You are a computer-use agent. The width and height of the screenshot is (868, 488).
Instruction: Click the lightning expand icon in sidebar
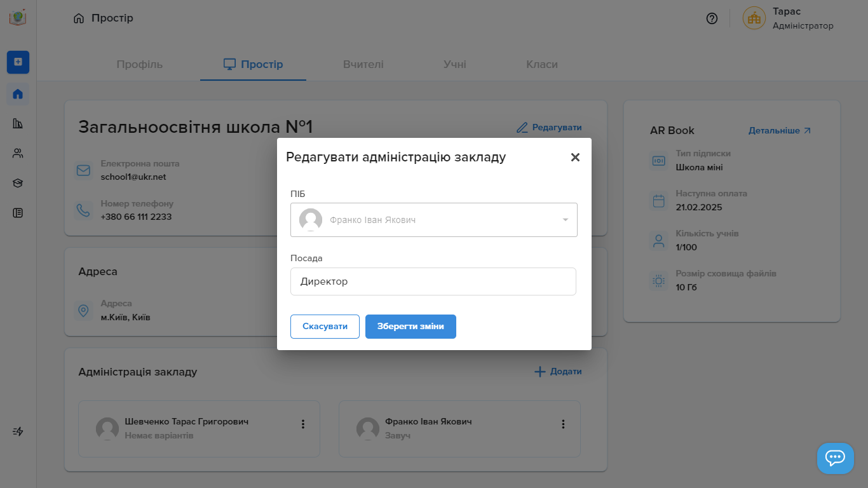pos(18,431)
